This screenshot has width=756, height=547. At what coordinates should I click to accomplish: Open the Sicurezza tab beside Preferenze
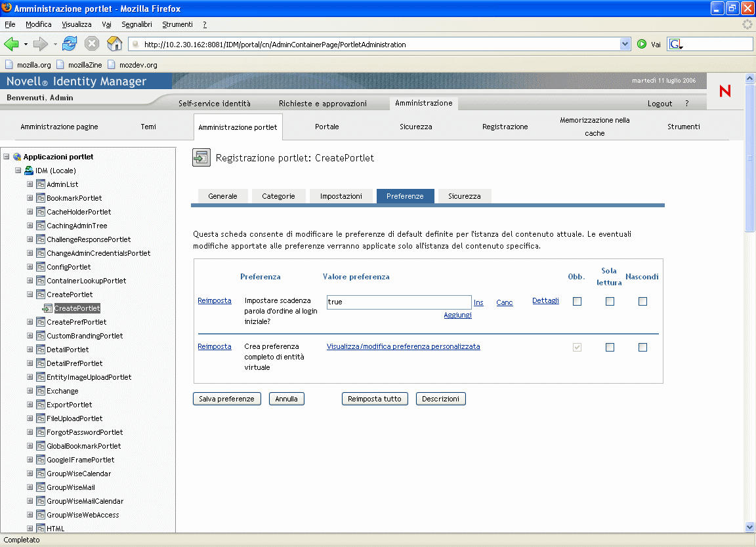465,196
